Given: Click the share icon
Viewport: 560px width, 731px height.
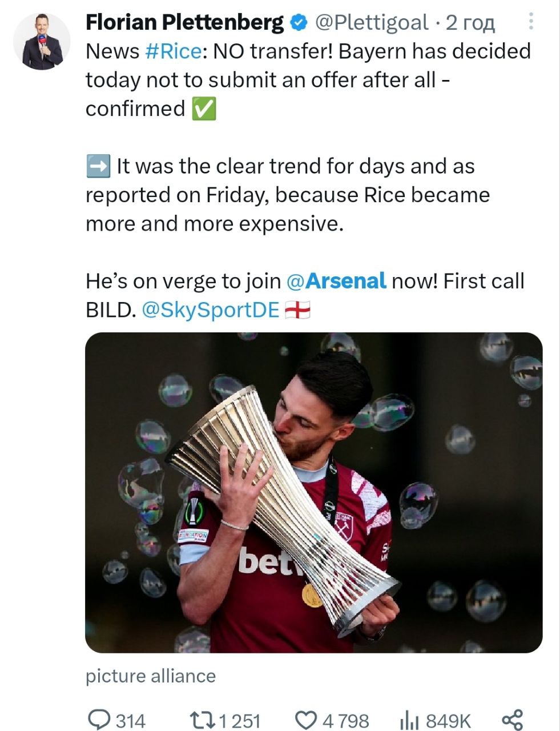Looking at the screenshot, I should [511, 720].
